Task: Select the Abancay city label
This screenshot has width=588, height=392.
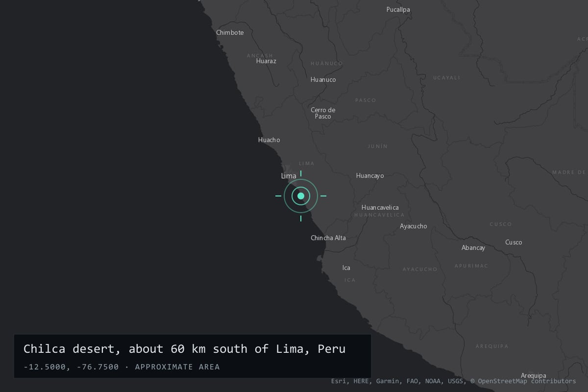Action: point(473,247)
